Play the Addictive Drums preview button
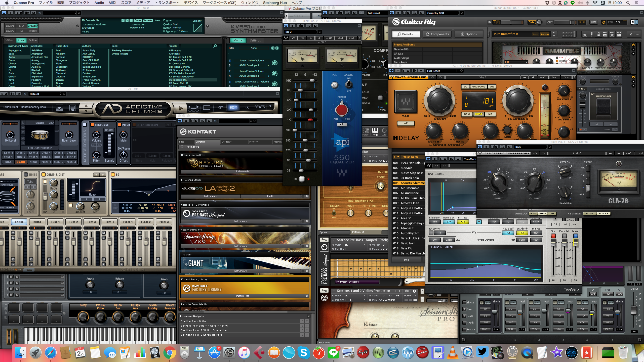644x362 pixels. click(x=181, y=108)
